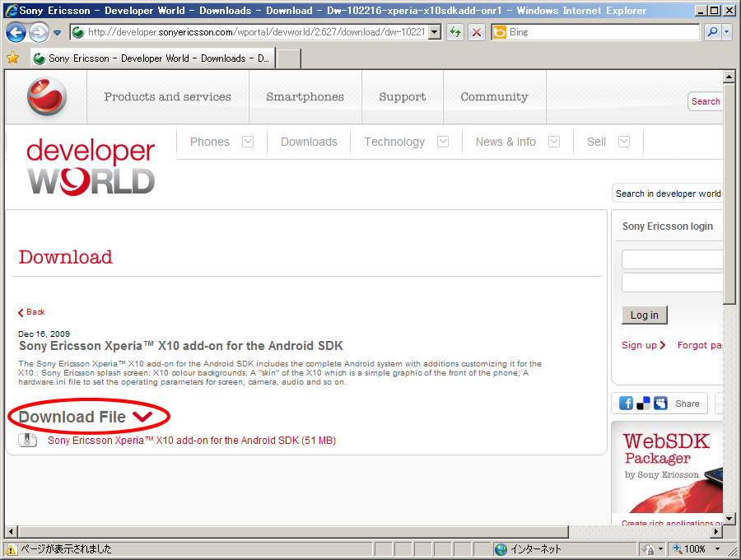Image resolution: width=741 pixels, height=560 pixels.
Task: Open the security settings dropdown arrow
Action: [660, 549]
